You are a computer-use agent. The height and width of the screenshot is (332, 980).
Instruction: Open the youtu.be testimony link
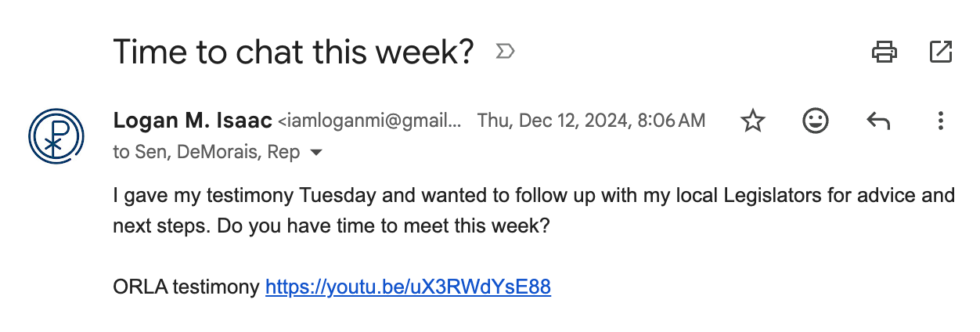tap(409, 287)
